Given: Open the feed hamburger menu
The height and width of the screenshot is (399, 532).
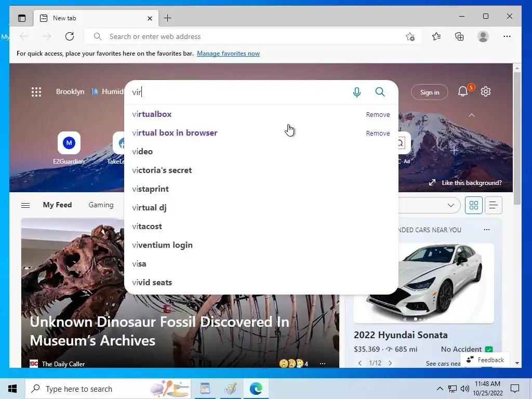Looking at the screenshot, I should (x=25, y=205).
